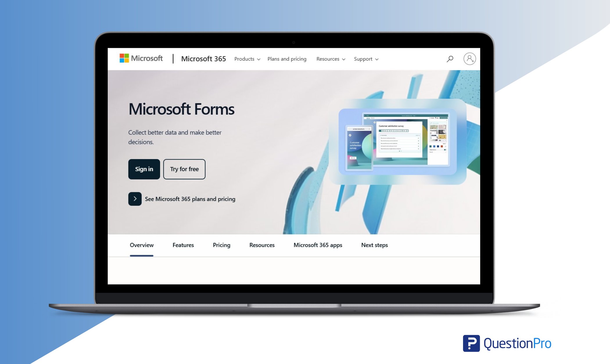Select the Pricing tab
Image resolution: width=610 pixels, height=364 pixels.
[221, 245]
